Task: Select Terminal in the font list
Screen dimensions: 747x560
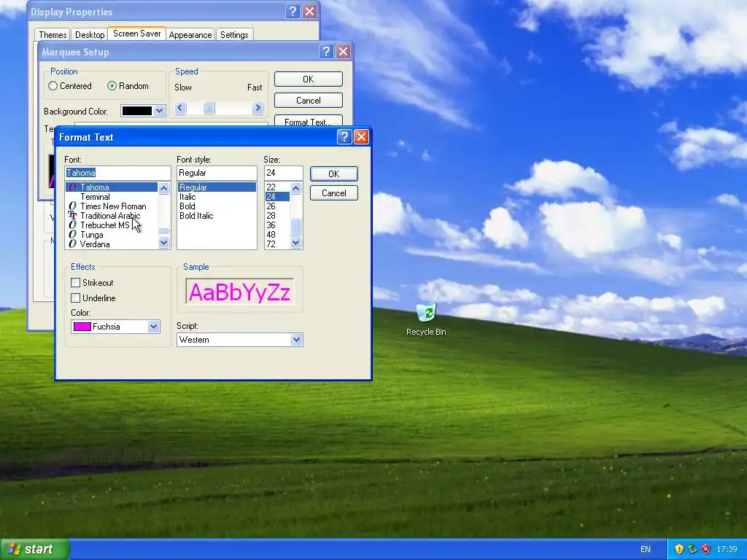Action: tap(96, 197)
